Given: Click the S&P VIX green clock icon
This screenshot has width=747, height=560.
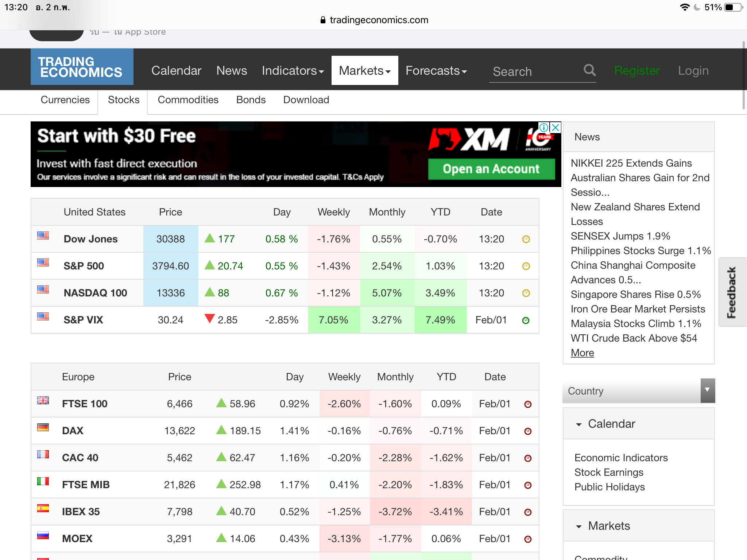Looking at the screenshot, I should point(526,320).
